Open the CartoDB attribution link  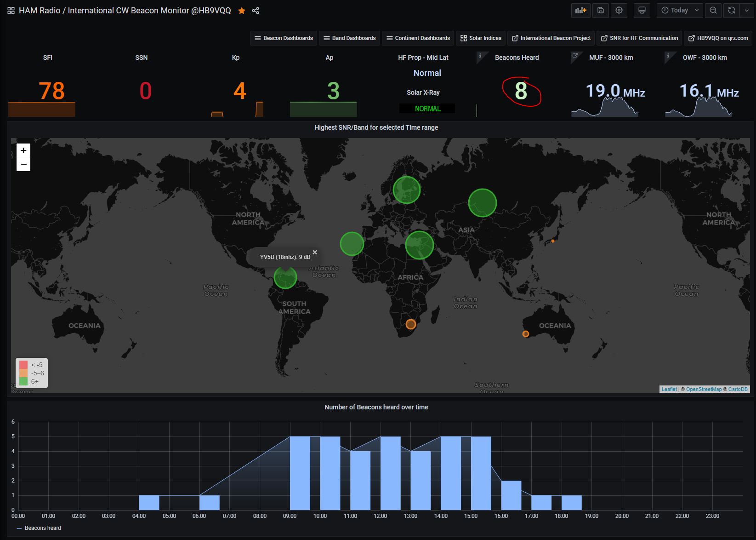click(738, 389)
